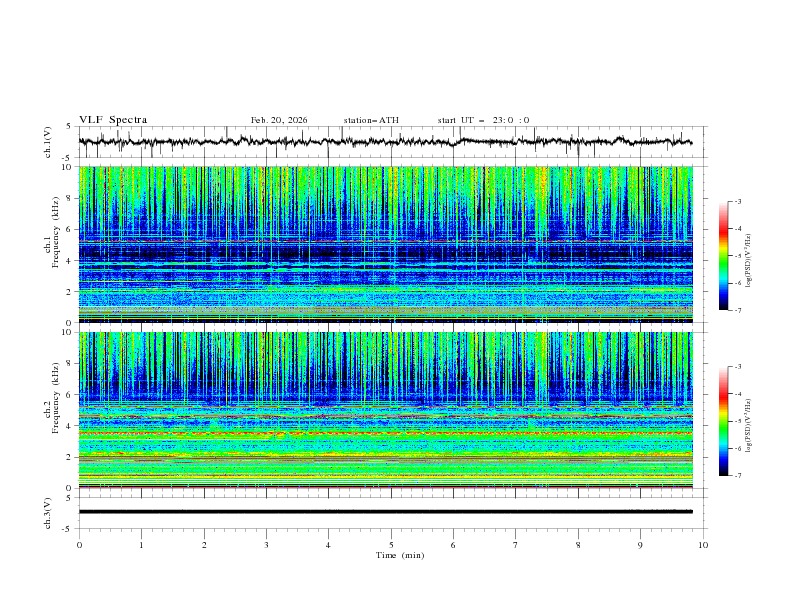Click inside the ch.2 spectrogram panel
This screenshot has width=792, height=612.
(385, 410)
